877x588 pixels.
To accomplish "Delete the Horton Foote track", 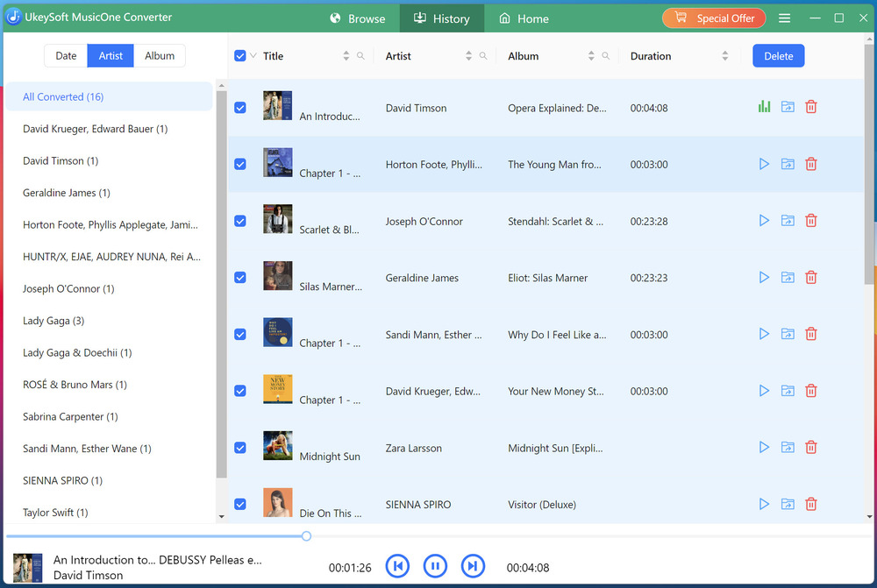I will pyautogui.click(x=811, y=164).
